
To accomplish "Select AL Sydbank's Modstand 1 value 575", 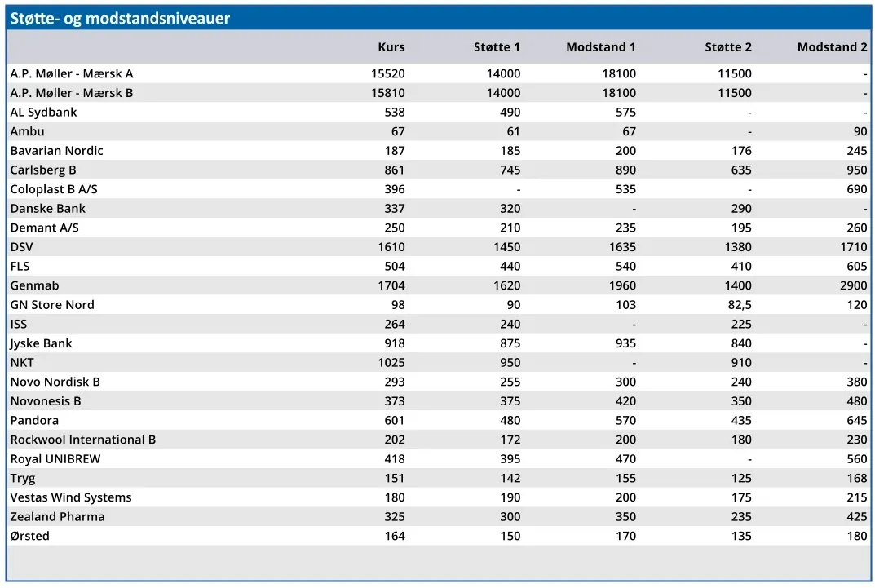I will tap(625, 112).
